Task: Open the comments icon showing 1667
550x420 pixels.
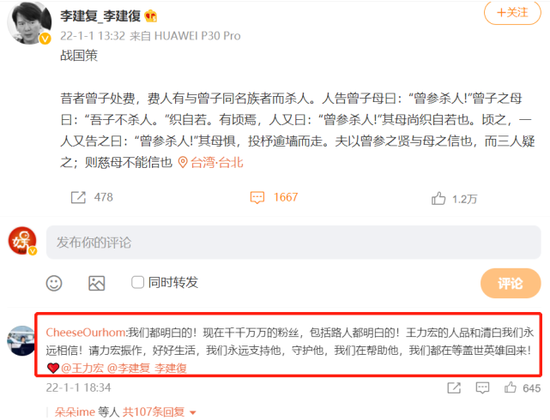Action: coord(257,198)
